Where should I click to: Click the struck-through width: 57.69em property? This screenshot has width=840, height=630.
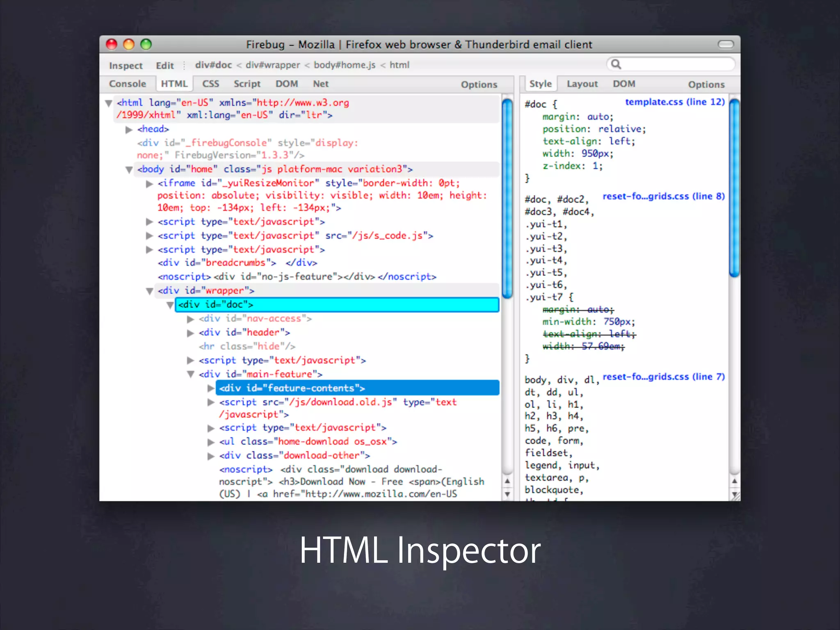583,347
